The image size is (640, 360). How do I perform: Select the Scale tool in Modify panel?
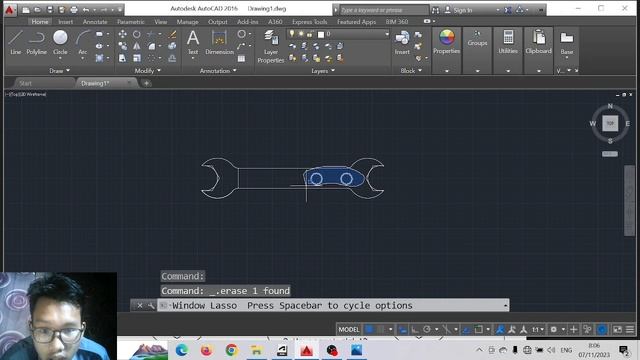coord(137,58)
